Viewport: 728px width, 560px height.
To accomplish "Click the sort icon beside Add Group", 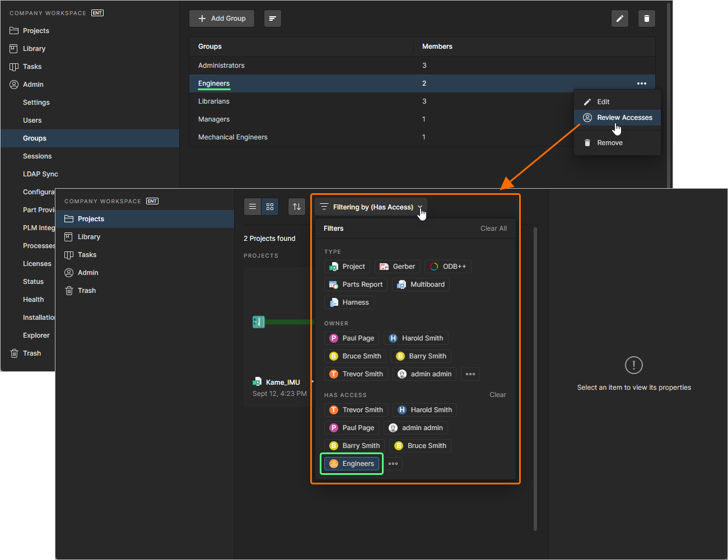I will click(272, 18).
